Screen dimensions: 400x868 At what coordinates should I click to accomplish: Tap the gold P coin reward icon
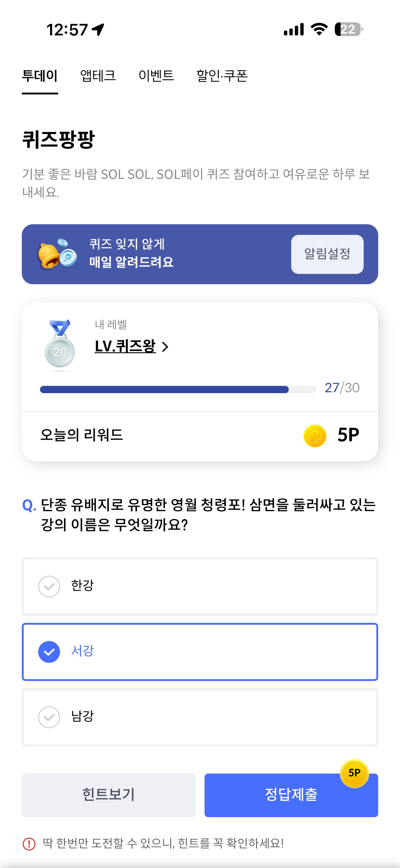[314, 436]
